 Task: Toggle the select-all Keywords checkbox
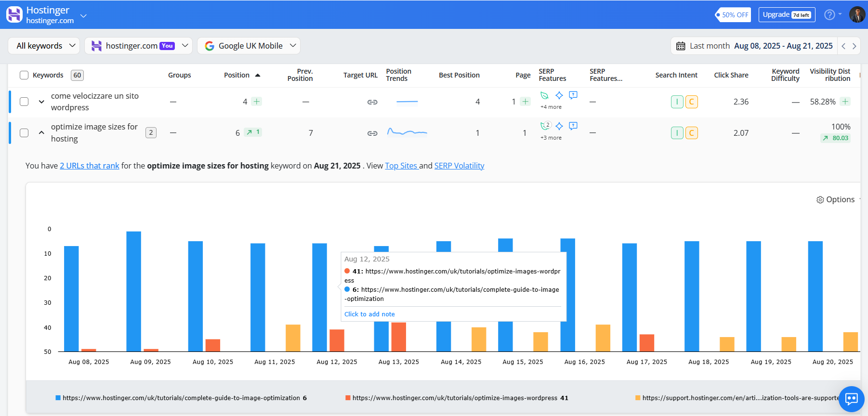24,75
